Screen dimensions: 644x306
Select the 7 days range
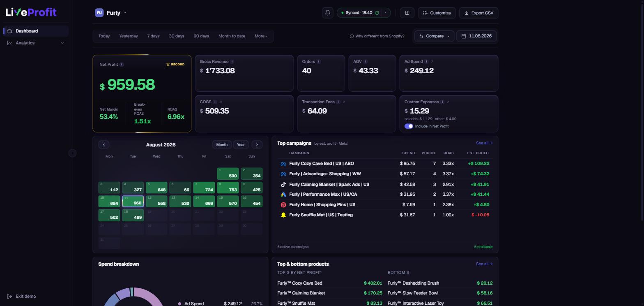(x=153, y=36)
